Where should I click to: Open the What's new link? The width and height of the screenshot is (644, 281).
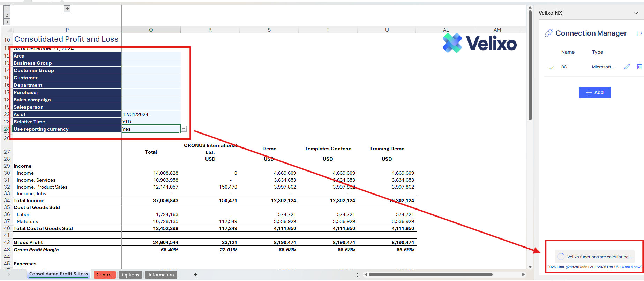[631, 267]
